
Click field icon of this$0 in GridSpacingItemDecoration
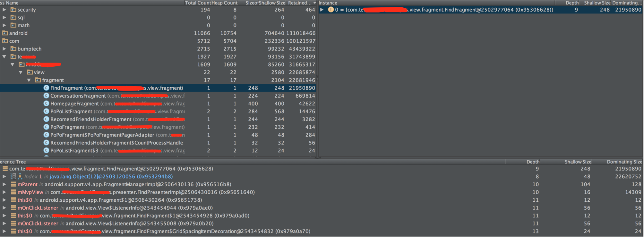tap(13, 231)
